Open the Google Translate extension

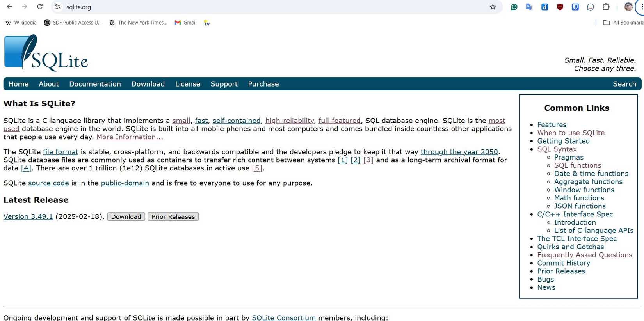529,7
